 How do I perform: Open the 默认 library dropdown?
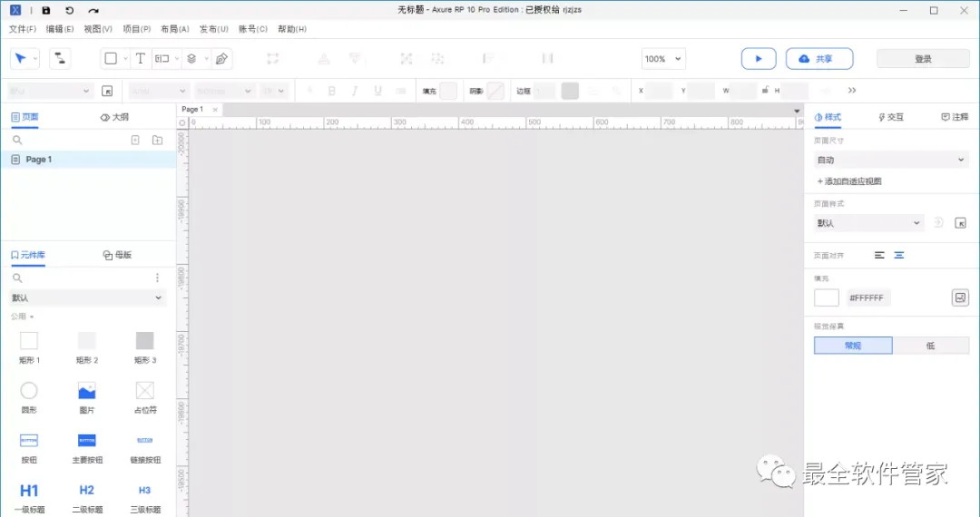coord(87,298)
